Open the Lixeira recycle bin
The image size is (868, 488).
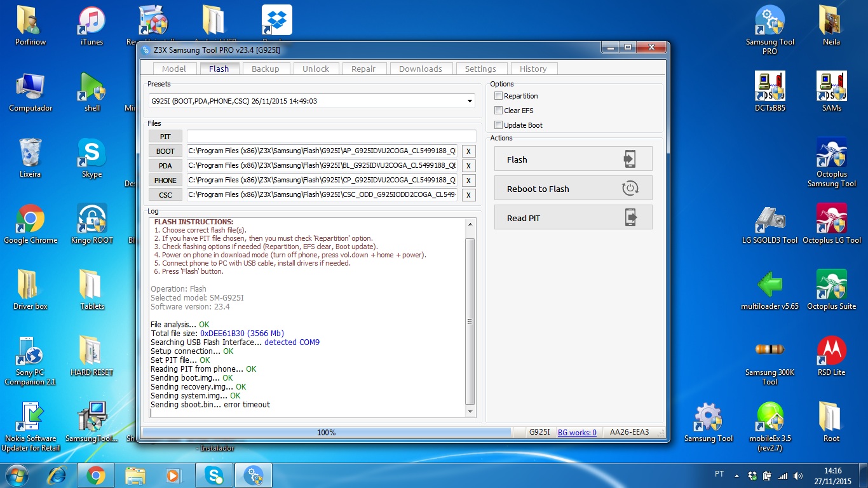pos(31,158)
